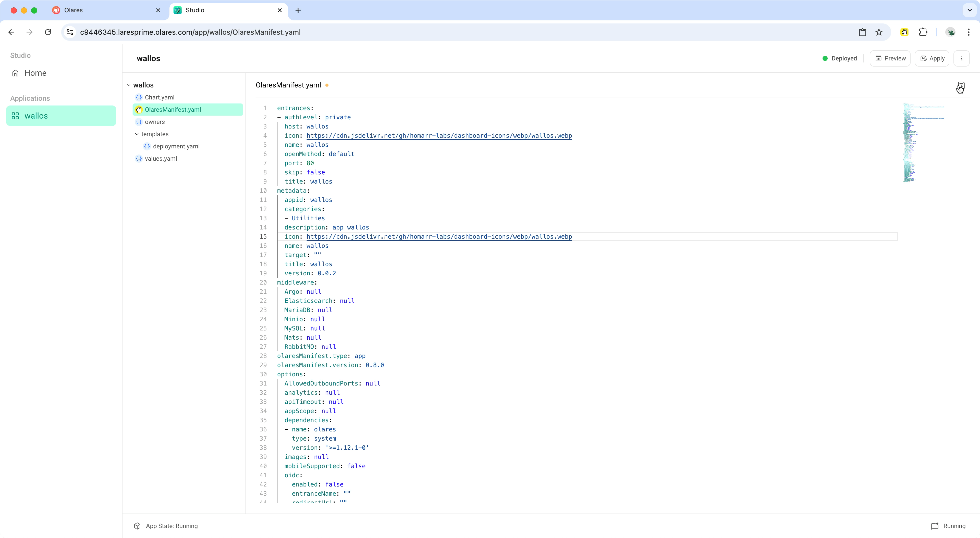Screen dimensions: 980x538
Task: Click the App State cube icon
Action: coord(137,526)
